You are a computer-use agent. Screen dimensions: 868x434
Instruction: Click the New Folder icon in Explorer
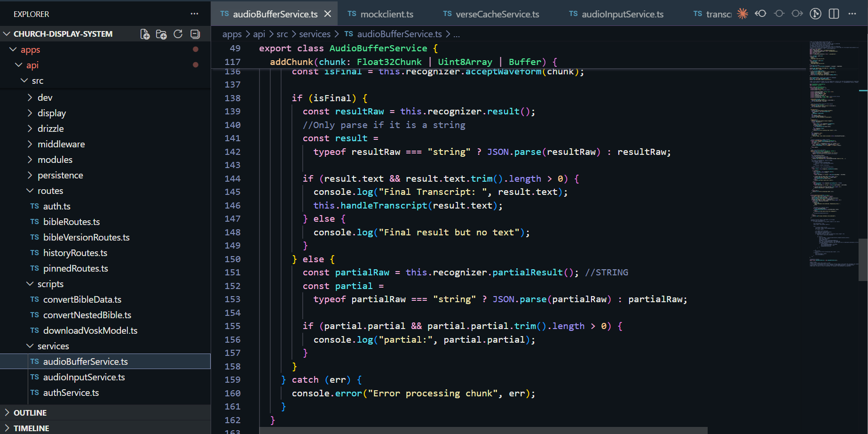(161, 34)
